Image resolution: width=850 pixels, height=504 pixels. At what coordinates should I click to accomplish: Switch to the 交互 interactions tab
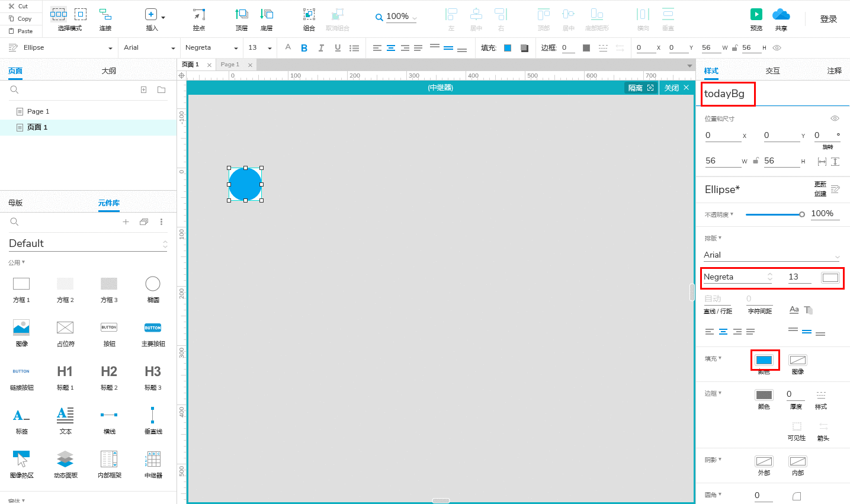pyautogui.click(x=772, y=70)
